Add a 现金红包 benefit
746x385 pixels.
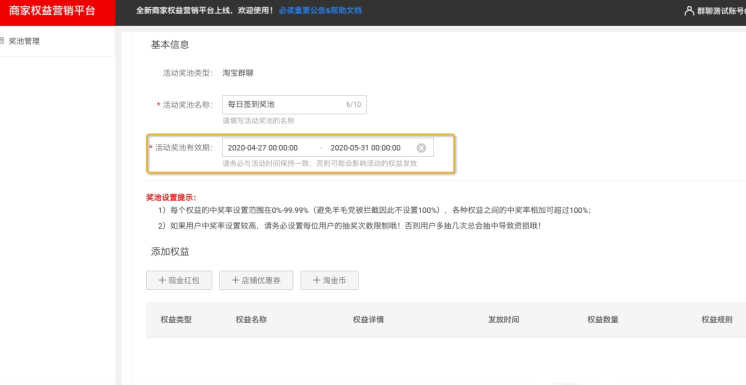coord(179,280)
